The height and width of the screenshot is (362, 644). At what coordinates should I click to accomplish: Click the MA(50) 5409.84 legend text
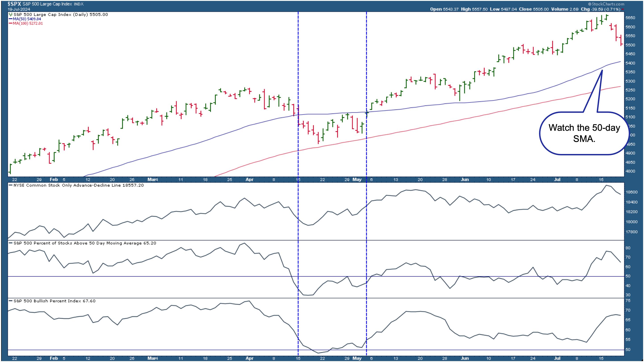[x=27, y=19]
